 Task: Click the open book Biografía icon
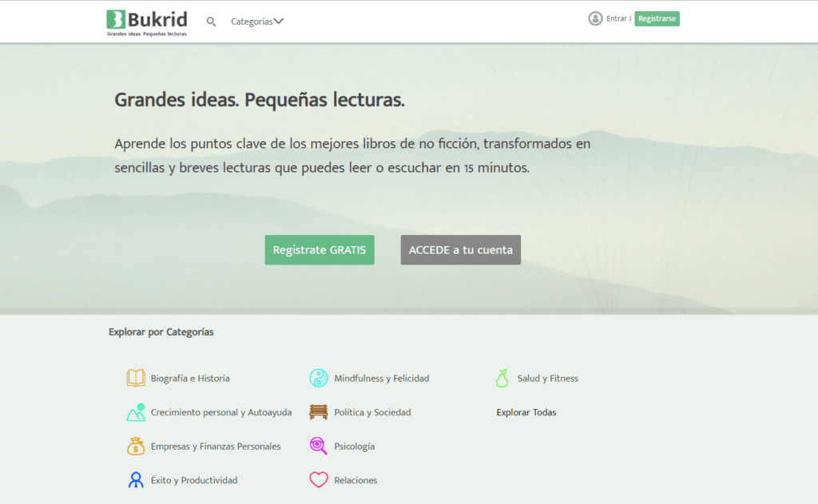click(136, 378)
